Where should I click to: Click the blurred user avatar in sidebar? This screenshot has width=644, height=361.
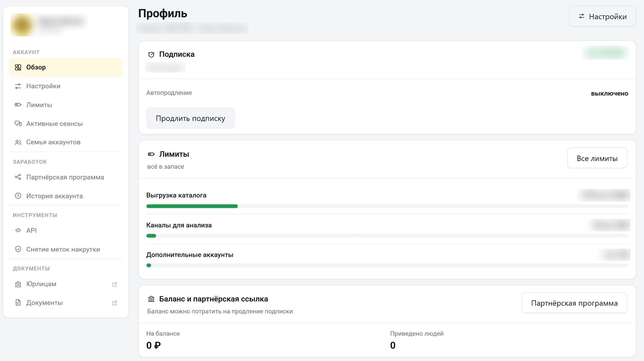[23, 25]
